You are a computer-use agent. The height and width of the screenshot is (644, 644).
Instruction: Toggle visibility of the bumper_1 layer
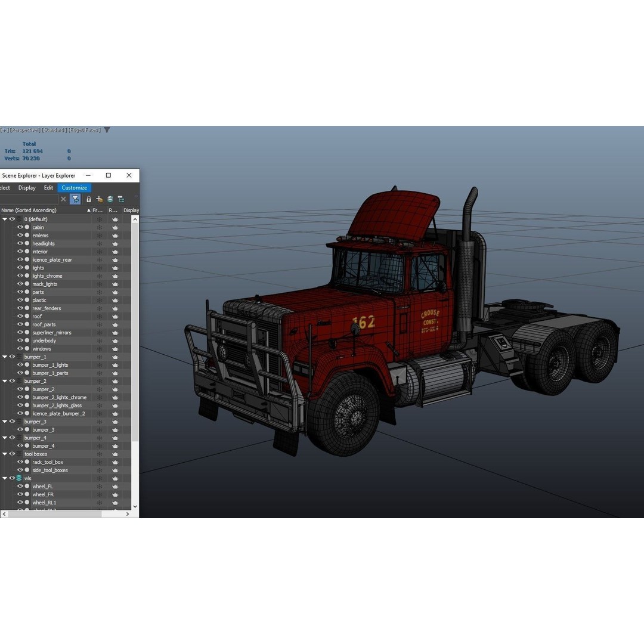pyautogui.click(x=12, y=357)
